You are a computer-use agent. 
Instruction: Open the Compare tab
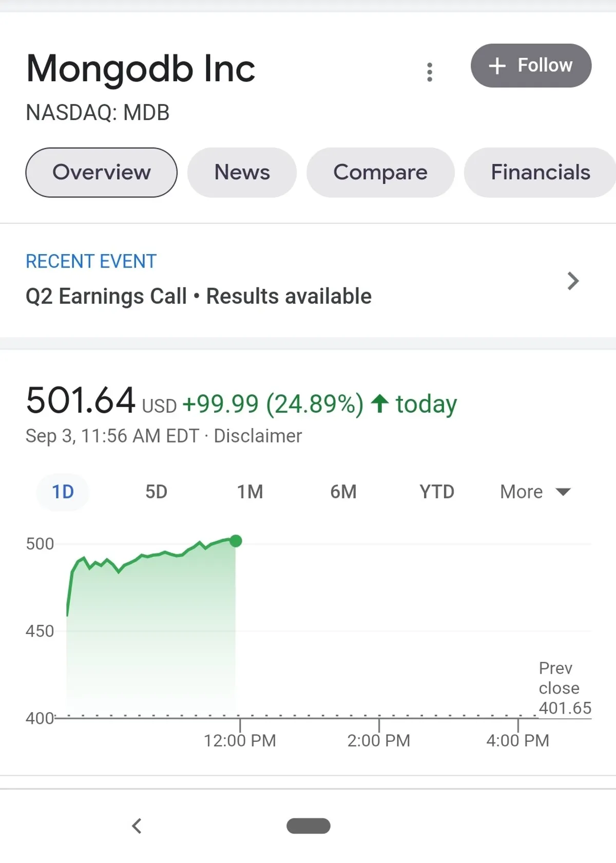(380, 172)
